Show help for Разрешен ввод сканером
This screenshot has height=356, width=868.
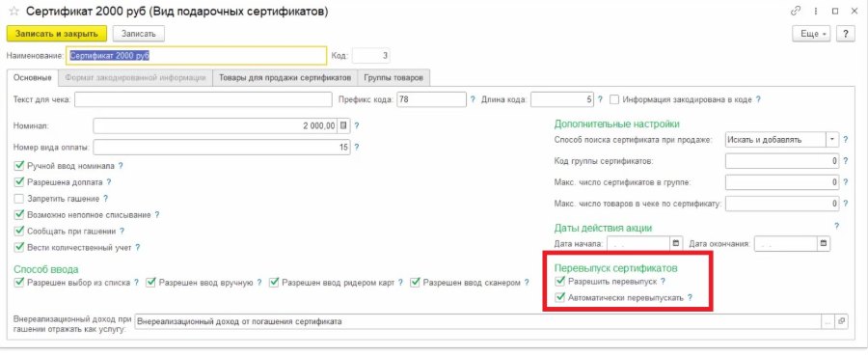pyautogui.click(x=526, y=283)
